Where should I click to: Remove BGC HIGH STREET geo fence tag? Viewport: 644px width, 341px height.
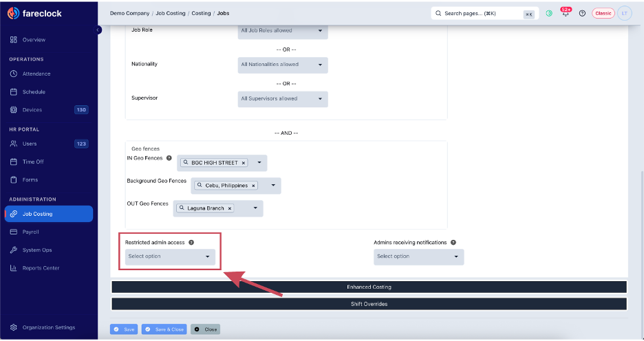(243, 163)
